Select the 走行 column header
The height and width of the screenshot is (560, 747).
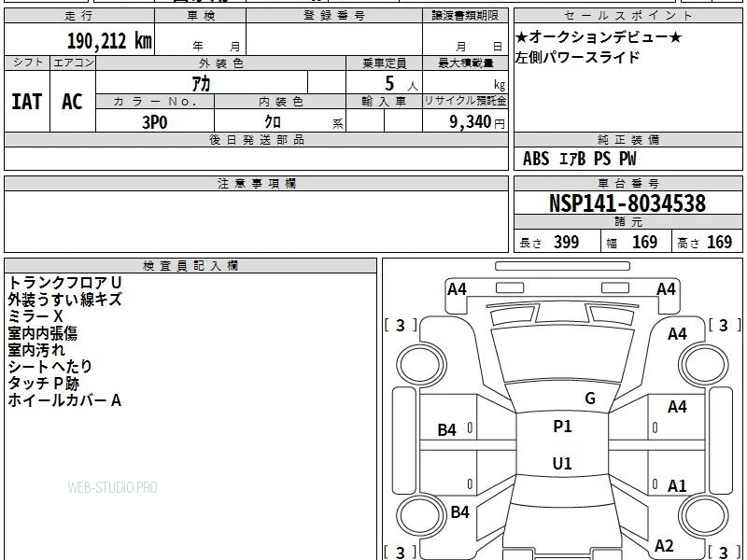pyautogui.click(x=79, y=16)
